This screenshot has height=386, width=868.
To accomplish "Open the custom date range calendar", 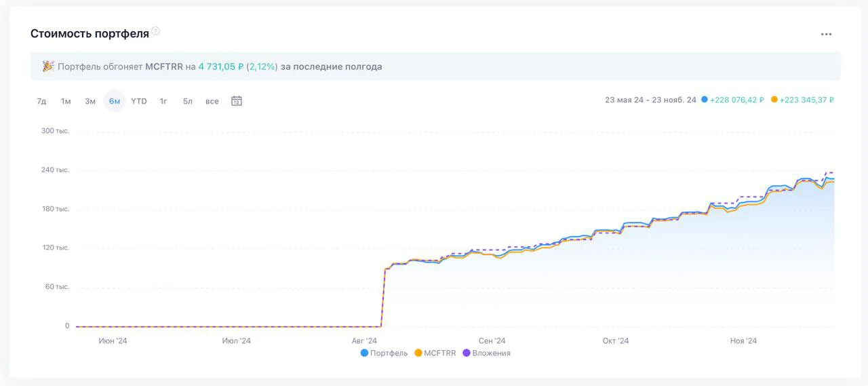I will 237,101.
